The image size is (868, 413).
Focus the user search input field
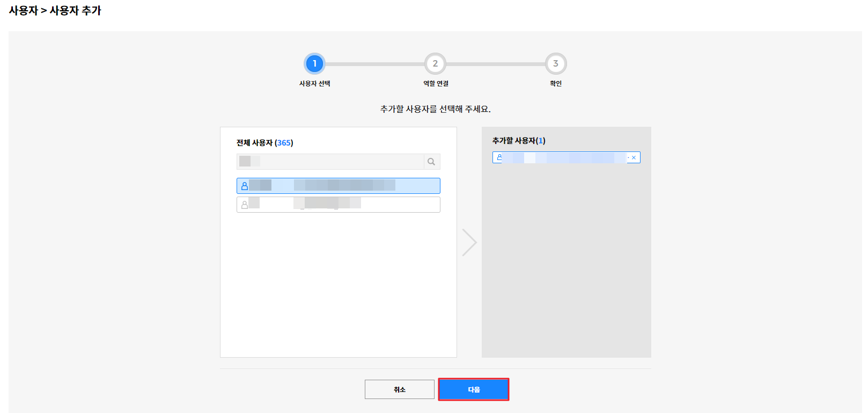[x=330, y=162]
